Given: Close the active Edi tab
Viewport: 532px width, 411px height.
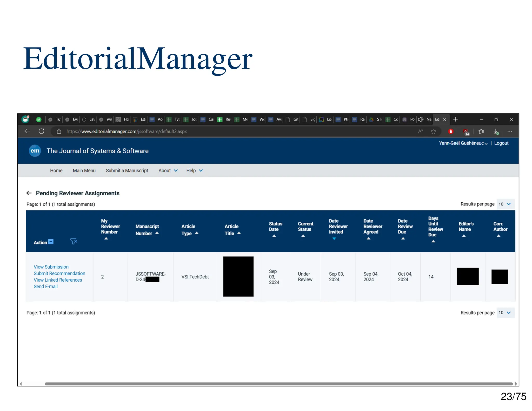Looking at the screenshot, I should pos(445,120).
